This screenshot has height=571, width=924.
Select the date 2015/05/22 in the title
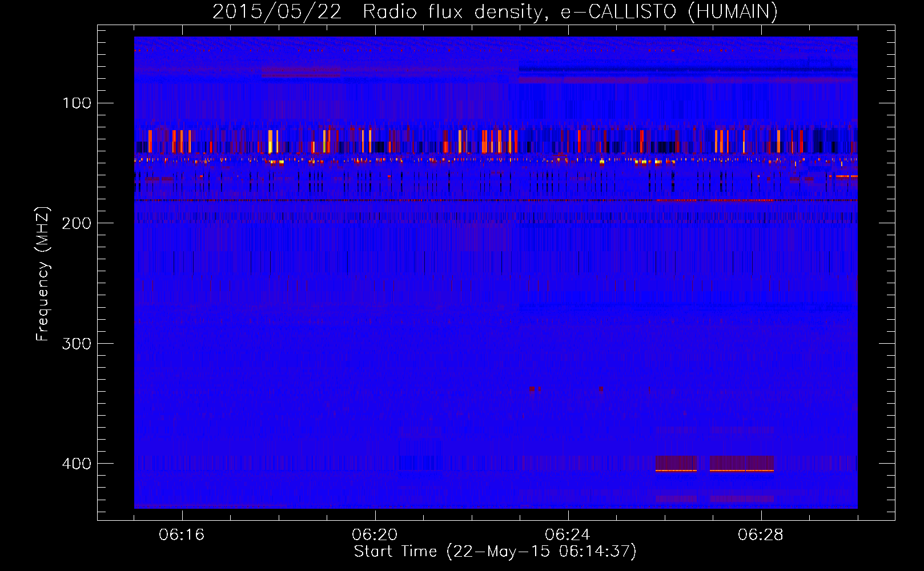click(x=277, y=11)
